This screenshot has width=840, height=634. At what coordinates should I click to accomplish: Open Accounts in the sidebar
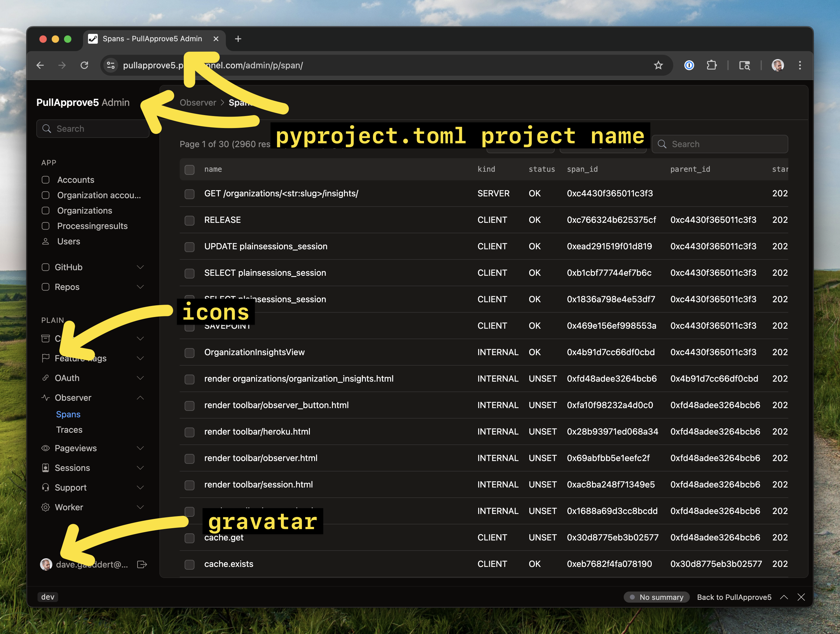(x=76, y=180)
